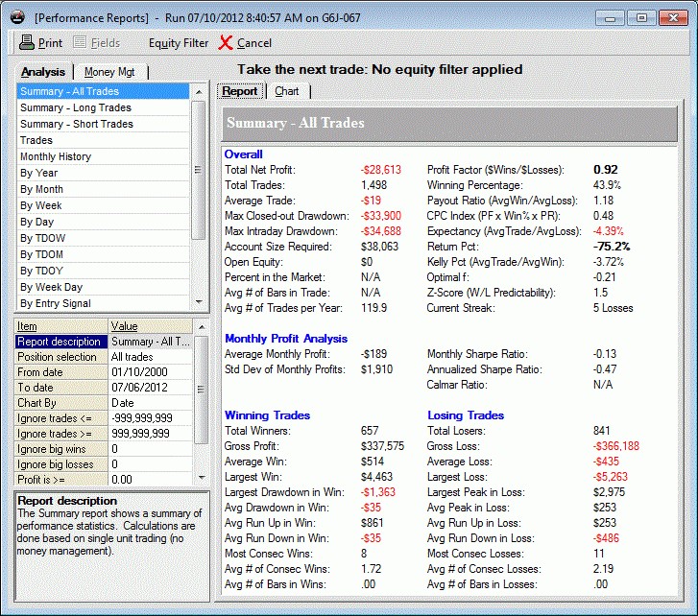Select Summary - Short Trades report
The image size is (698, 616).
coord(77,124)
